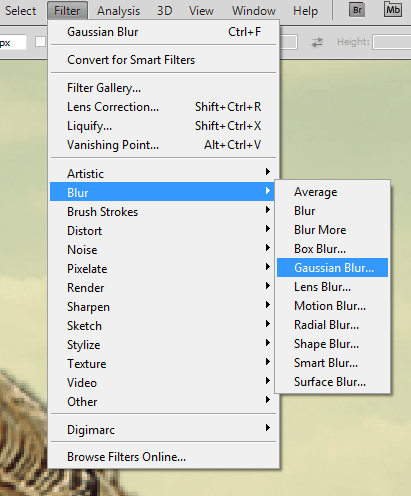This screenshot has width=411, height=496.
Task: Click the px input field
Action: (x=13, y=43)
